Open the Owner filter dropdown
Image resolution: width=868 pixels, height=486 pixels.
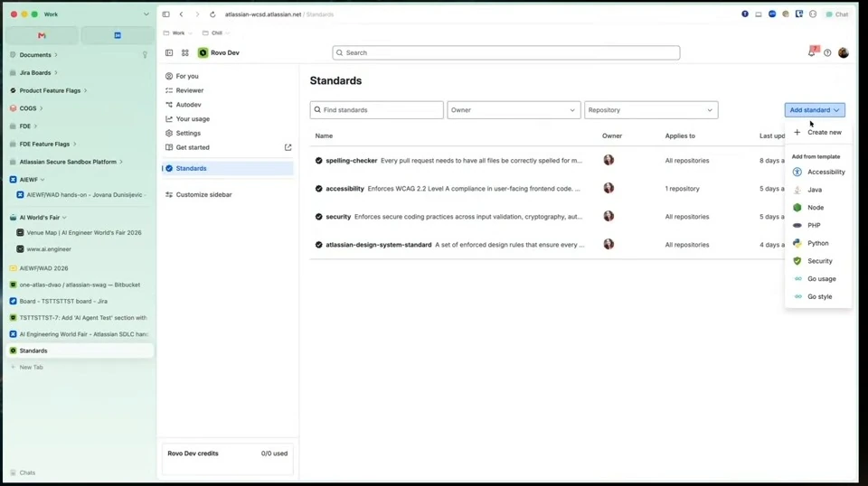[514, 110]
